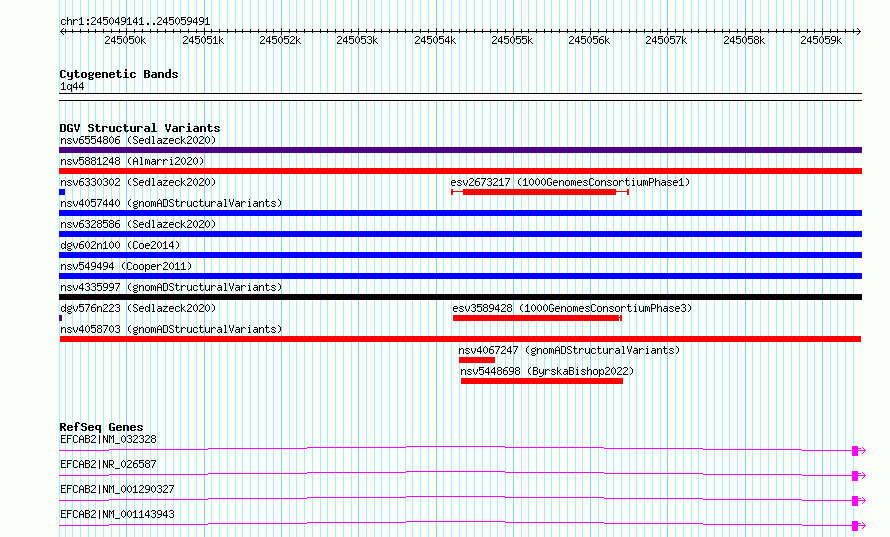Open the EFCAB2|NM_001290327 transcript label
Viewport: 890px width, 537px height.
[x=117, y=489]
